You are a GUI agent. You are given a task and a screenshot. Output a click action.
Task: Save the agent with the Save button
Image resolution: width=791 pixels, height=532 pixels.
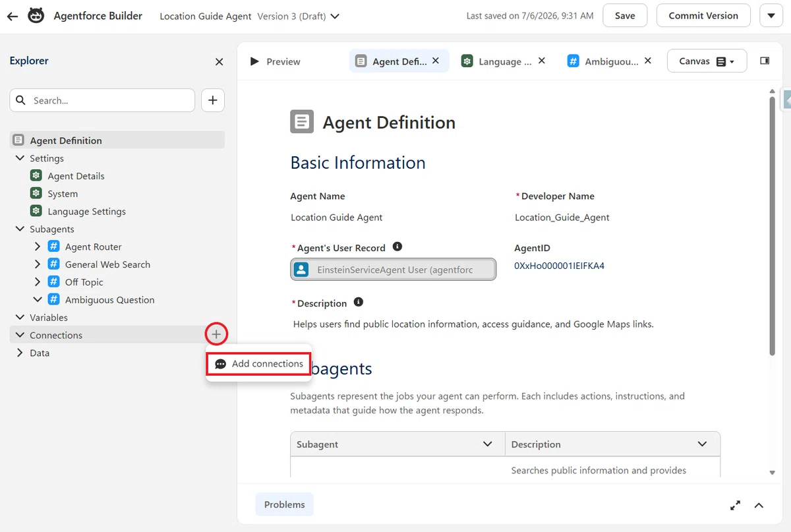pos(625,16)
